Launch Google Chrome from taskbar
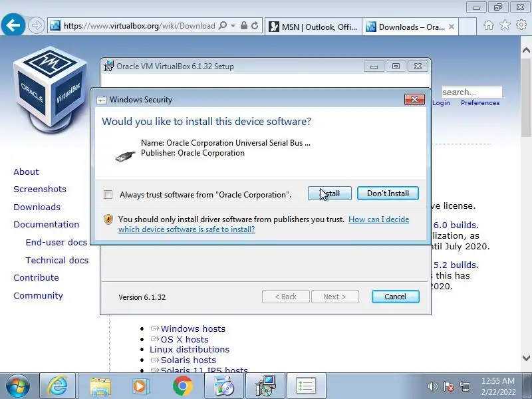 182,386
